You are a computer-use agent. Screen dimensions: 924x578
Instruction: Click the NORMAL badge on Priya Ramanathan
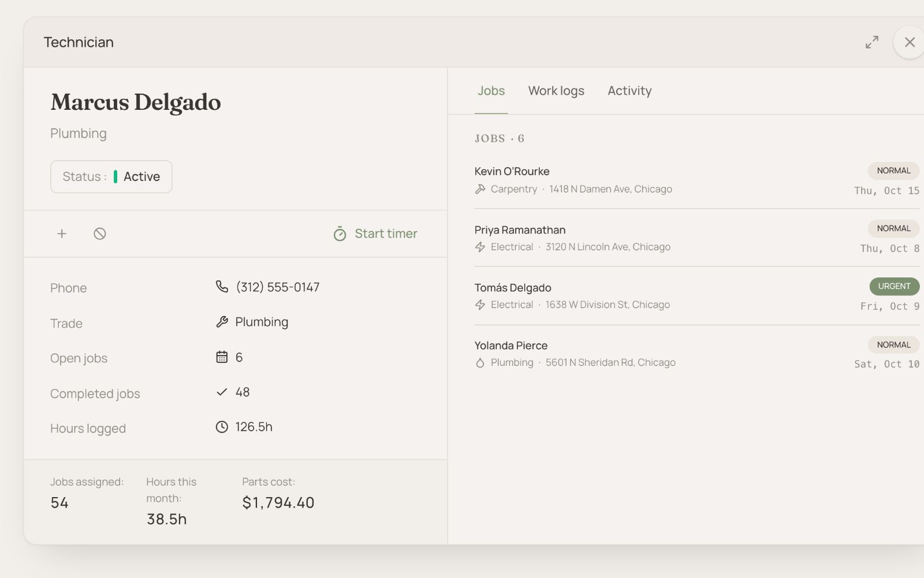[893, 228]
